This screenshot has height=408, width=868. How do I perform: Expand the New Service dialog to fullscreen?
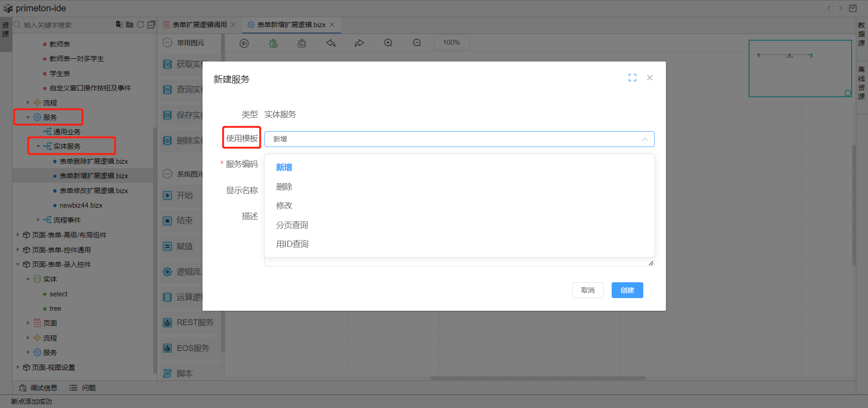pyautogui.click(x=632, y=78)
